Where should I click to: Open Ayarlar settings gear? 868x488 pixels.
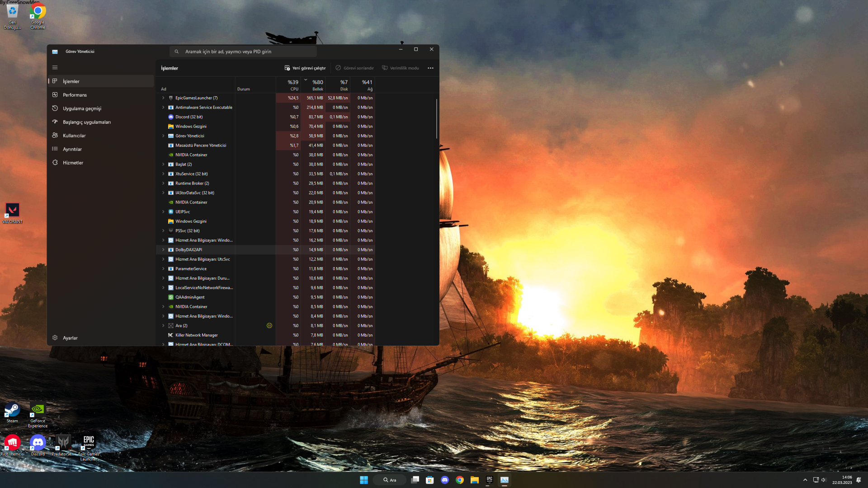(x=55, y=338)
